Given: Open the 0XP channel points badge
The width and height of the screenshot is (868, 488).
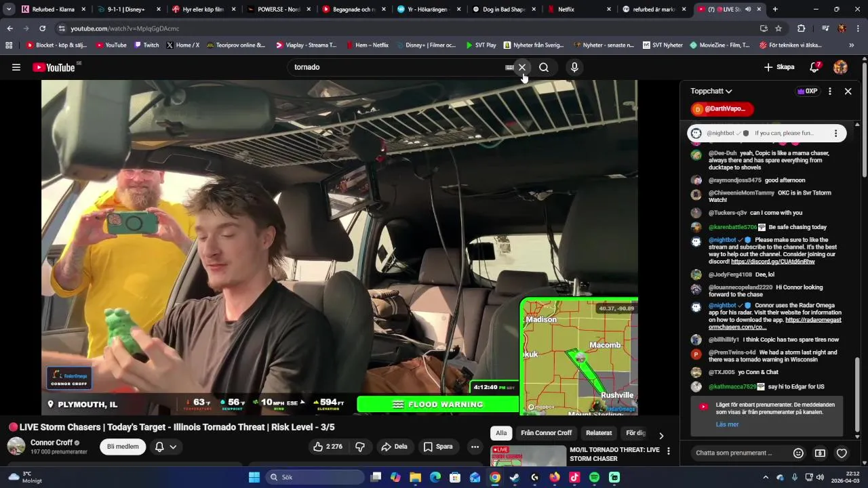Looking at the screenshot, I should [808, 91].
